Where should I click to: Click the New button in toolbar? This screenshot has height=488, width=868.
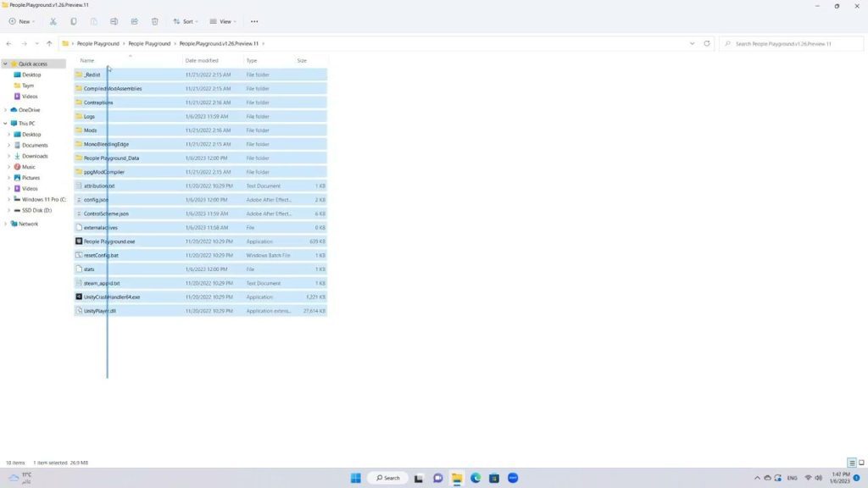pos(21,21)
